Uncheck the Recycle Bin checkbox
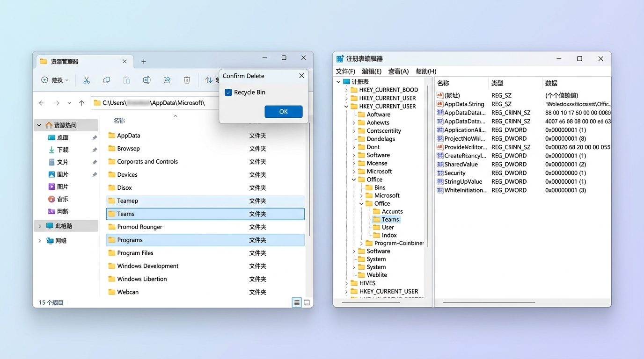This screenshot has height=359, width=644. 228,93
